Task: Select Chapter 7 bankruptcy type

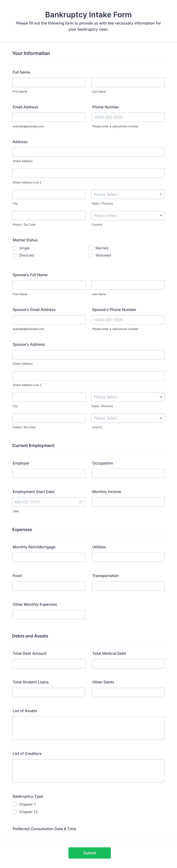Action: tap(14, 804)
